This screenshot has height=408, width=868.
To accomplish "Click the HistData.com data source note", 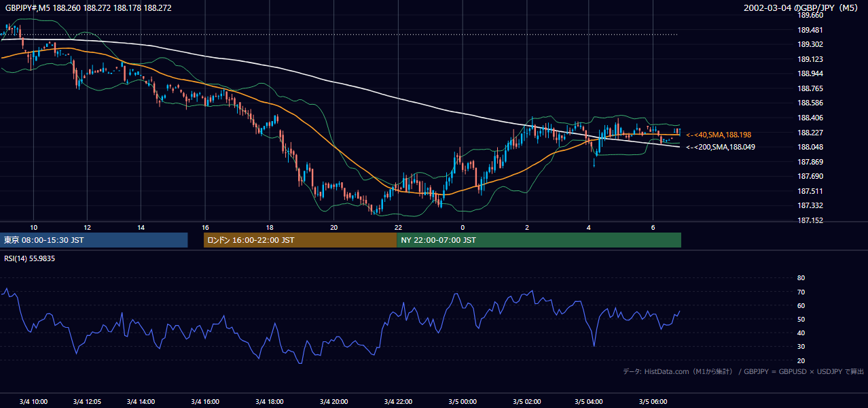I will [x=744, y=371].
